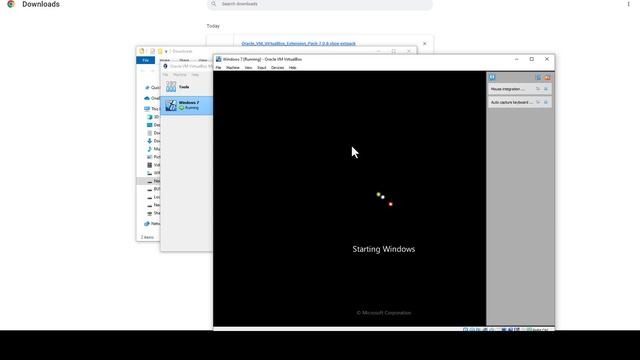640x360 pixels.
Task: Click the orange icon in notification panel toolbar
Action: pos(547,77)
